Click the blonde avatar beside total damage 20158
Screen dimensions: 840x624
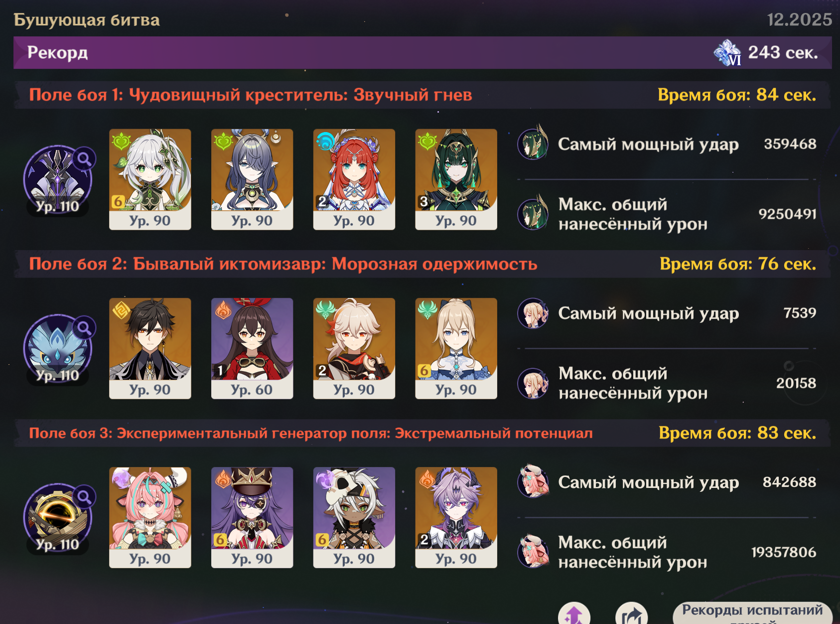[533, 383]
